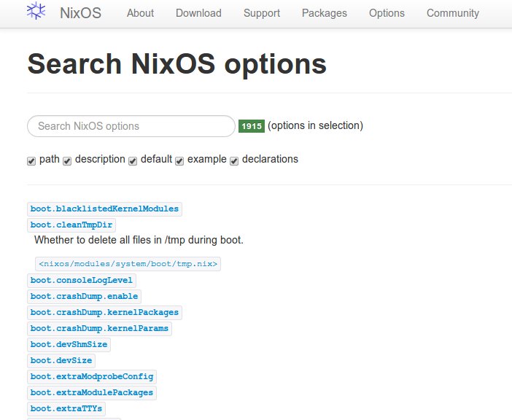
Task: Click the 1915 options count badge
Action: pyautogui.click(x=252, y=126)
